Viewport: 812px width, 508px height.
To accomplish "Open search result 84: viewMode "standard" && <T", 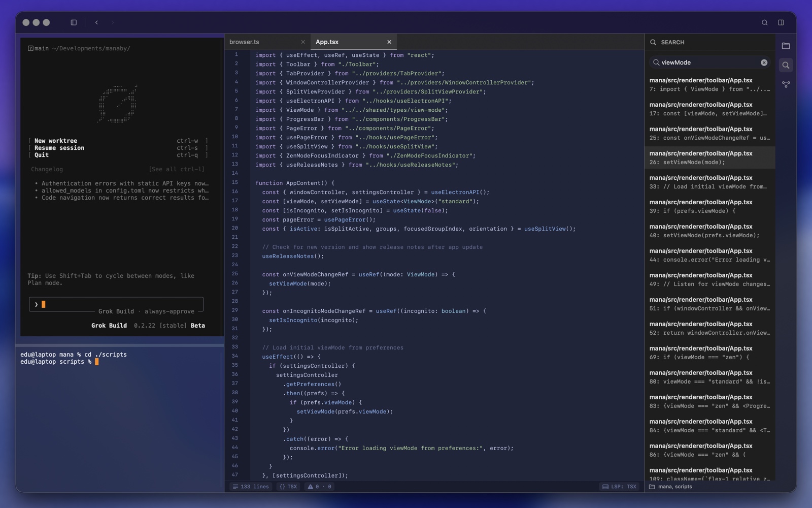I will [x=709, y=426].
